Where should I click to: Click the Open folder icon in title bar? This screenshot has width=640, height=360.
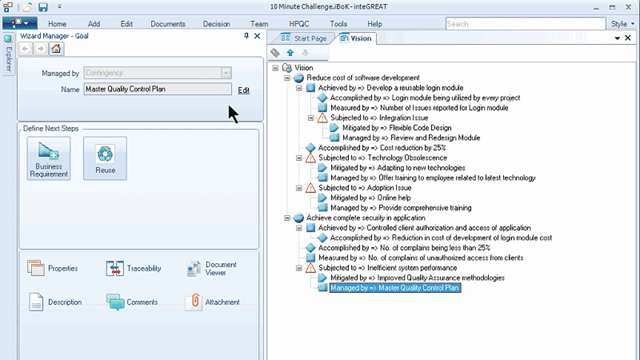[x=27, y=7]
